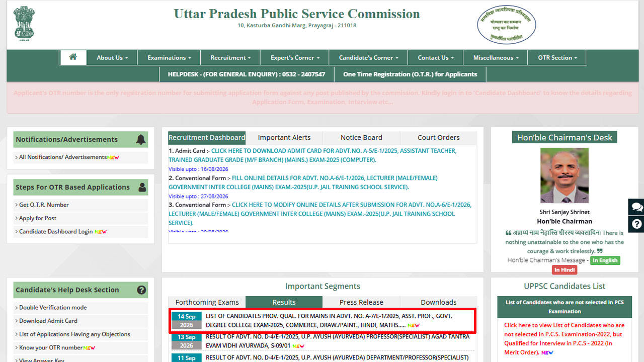Open the Miscellaneous dropdown menu
Viewport: 644px width, 362px height.
coord(496,58)
